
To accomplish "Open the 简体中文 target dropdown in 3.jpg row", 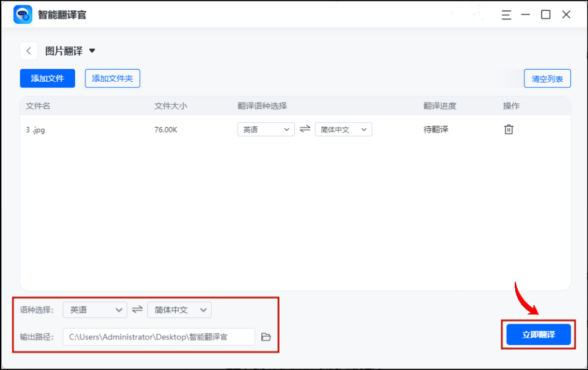I will pos(344,129).
